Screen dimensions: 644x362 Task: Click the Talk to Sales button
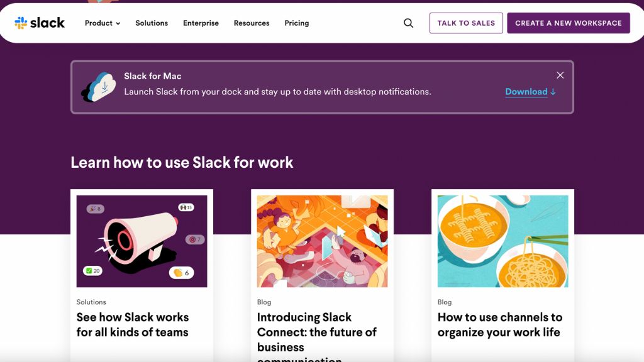pyautogui.click(x=466, y=23)
